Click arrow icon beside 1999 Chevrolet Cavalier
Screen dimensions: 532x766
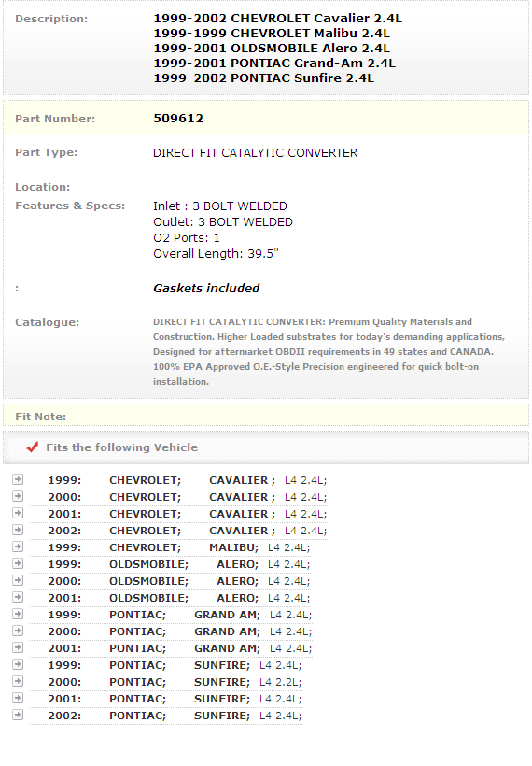pos(18,479)
